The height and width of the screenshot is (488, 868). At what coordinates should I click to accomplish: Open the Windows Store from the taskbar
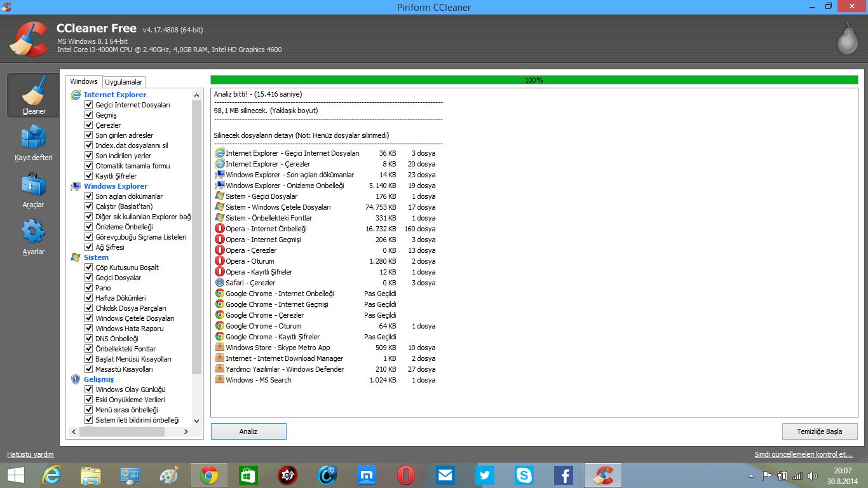coord(248,475)
